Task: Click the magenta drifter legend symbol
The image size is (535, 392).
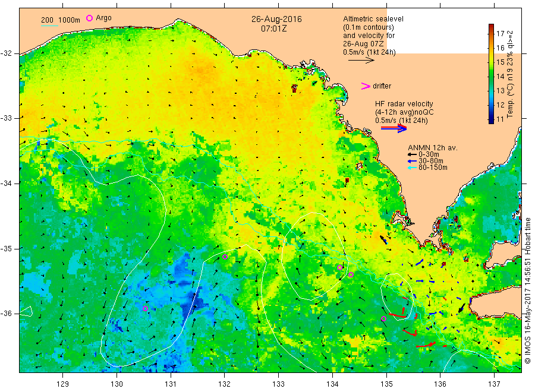Action: click(x=366, y=86)
